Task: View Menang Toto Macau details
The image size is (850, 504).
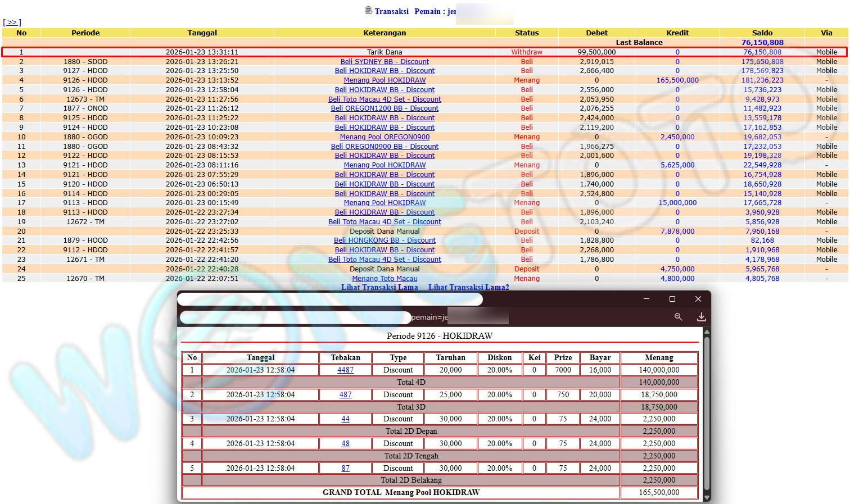Action: pyautogui.click(x=385, y=279)
